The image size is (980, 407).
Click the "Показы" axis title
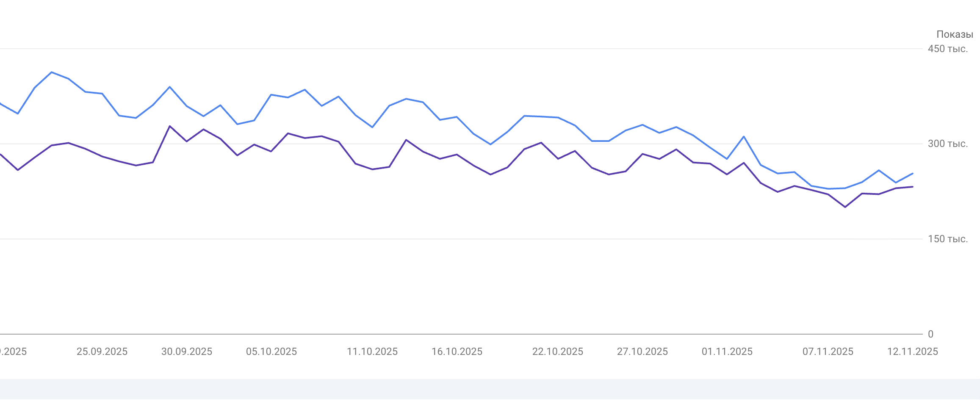coord(955,34)
